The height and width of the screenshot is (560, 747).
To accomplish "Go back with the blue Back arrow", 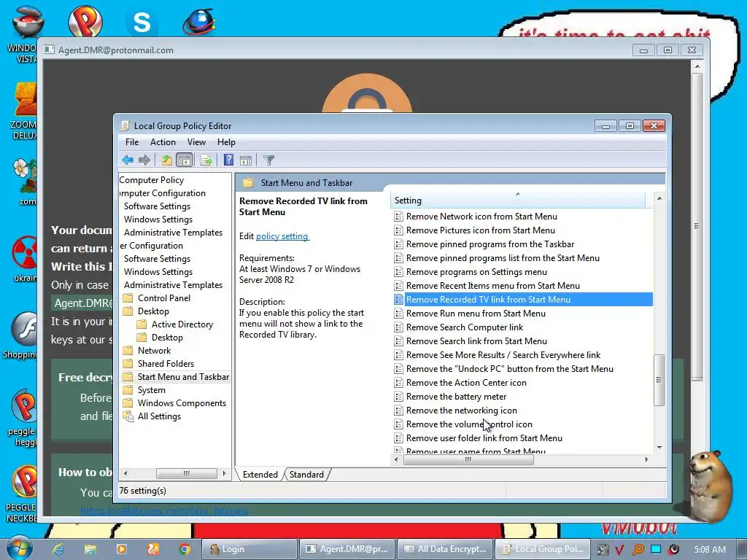I will click(128, 160).
